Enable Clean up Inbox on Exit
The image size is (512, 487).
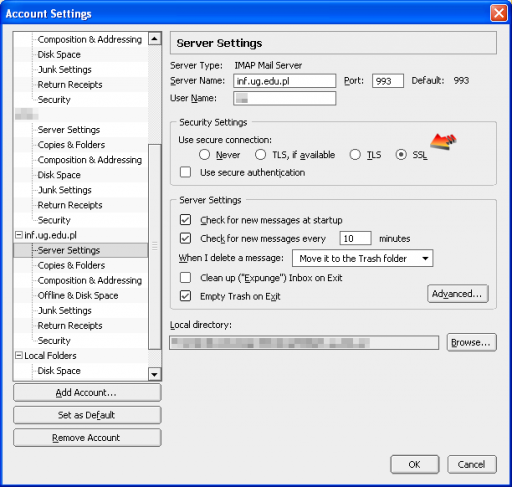[x=185, y=277]
